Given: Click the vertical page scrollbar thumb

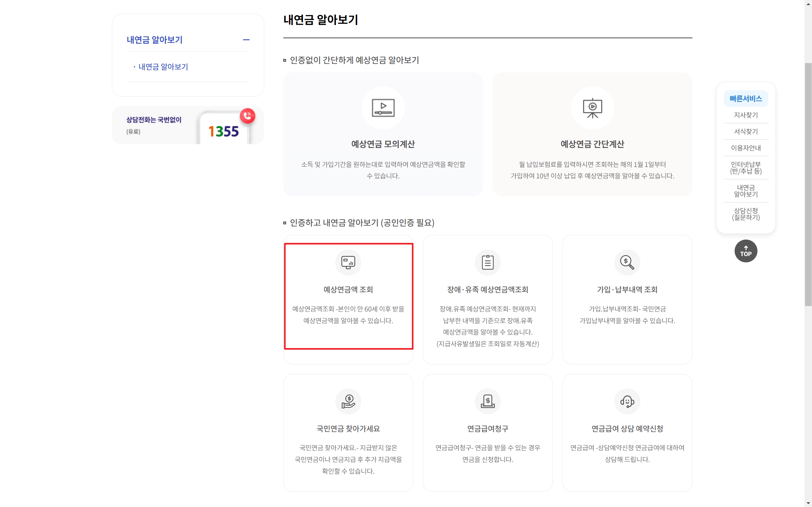Looking at the screenshot, I should click(808, 184).
